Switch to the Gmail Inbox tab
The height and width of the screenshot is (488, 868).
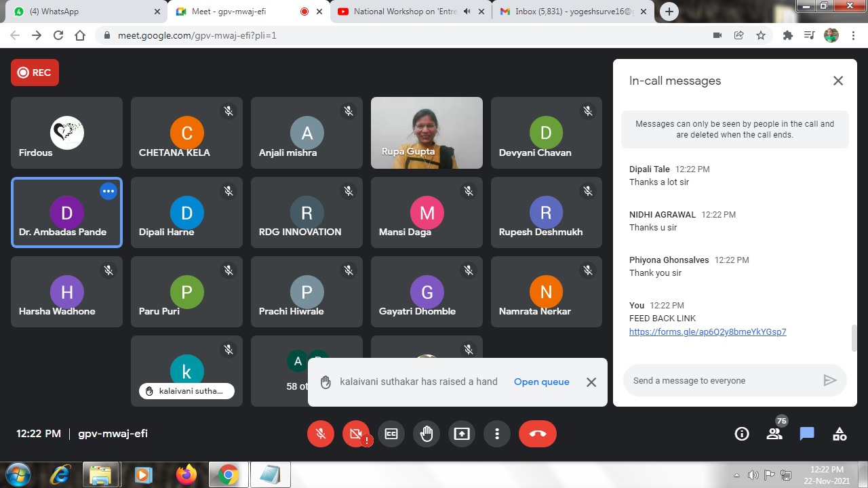pos(573,12)
